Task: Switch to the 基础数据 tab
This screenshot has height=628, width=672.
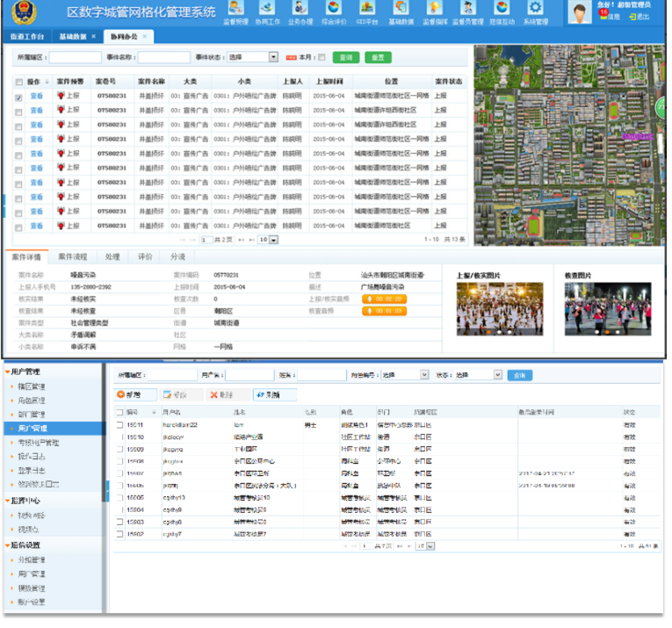Action: click(x=72, y=37)
